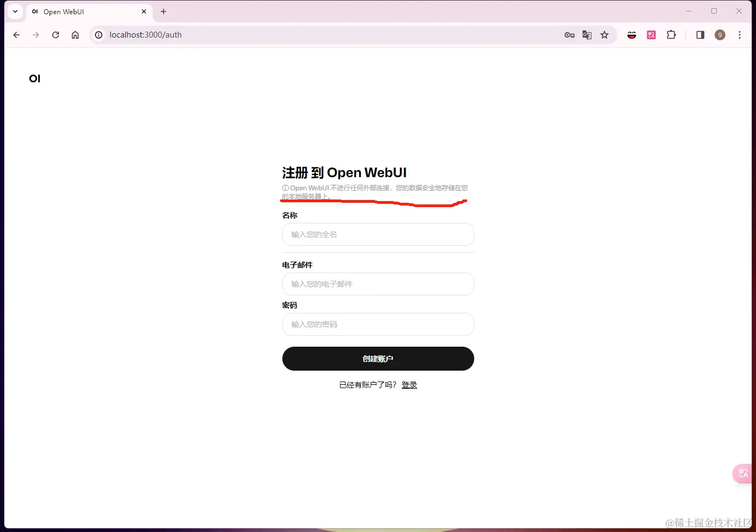Open saved passwords key icon
Viewport: 756px width, 532px height.
570,35
